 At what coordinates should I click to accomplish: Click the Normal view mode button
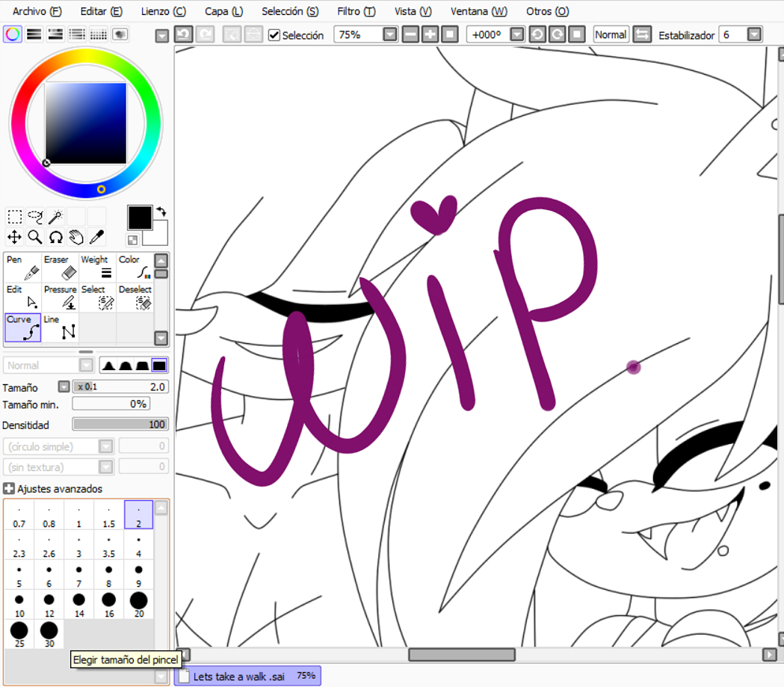click(x=611, y=34)
